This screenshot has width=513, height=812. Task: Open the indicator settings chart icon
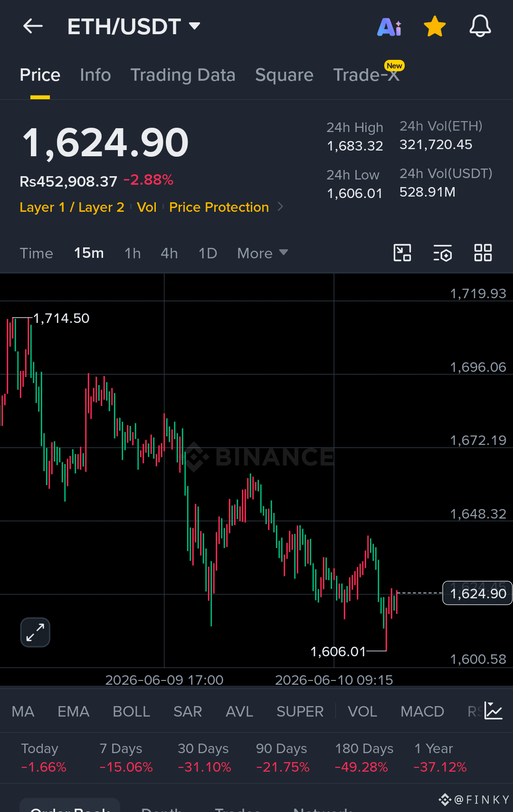[494, 711]
